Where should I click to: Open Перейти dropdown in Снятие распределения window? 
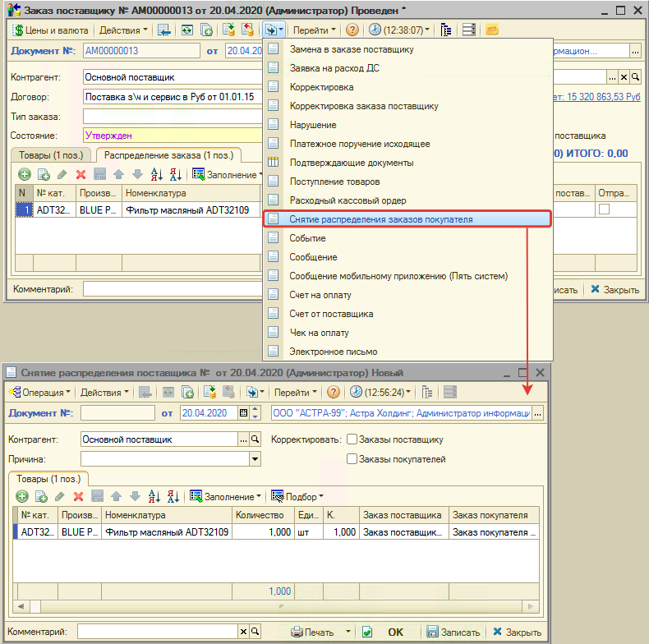[x=296, y=392]
